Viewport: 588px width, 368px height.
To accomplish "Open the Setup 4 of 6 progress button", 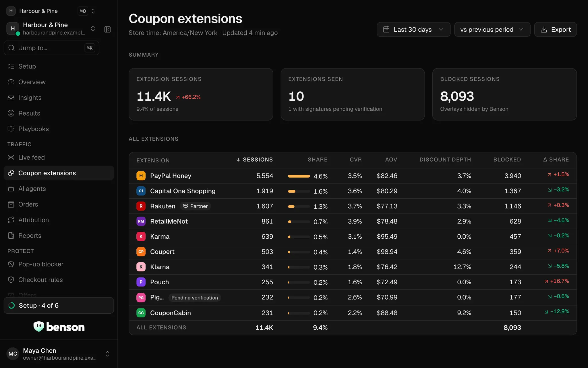I will point(59,305).
